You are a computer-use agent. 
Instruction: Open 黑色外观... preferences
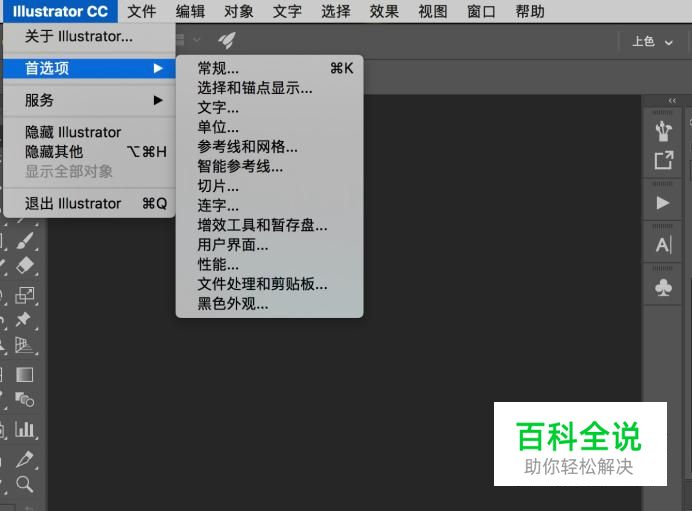270,304
